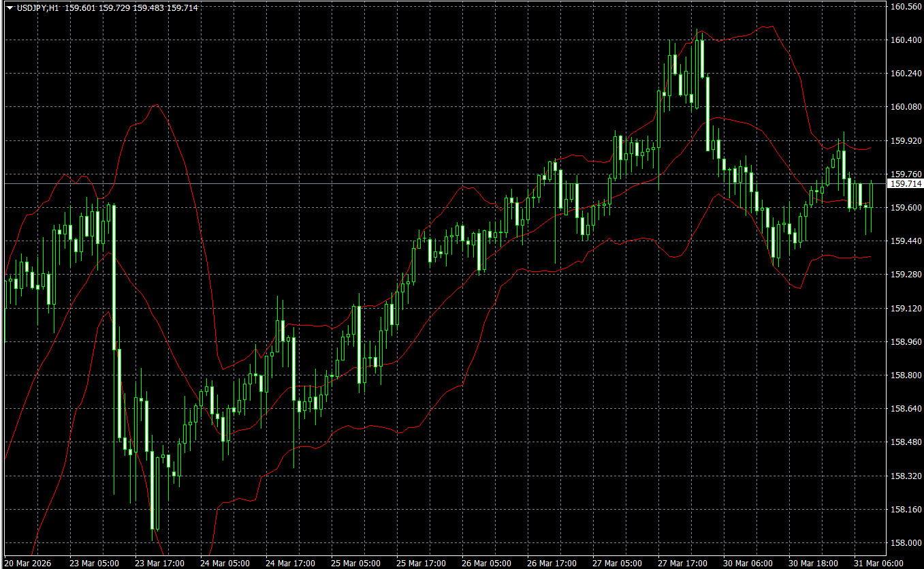Click the 23 Mar 05:00 time label
Image resolution: width=924 pixels, height=569 pixels.
[94, 564]
